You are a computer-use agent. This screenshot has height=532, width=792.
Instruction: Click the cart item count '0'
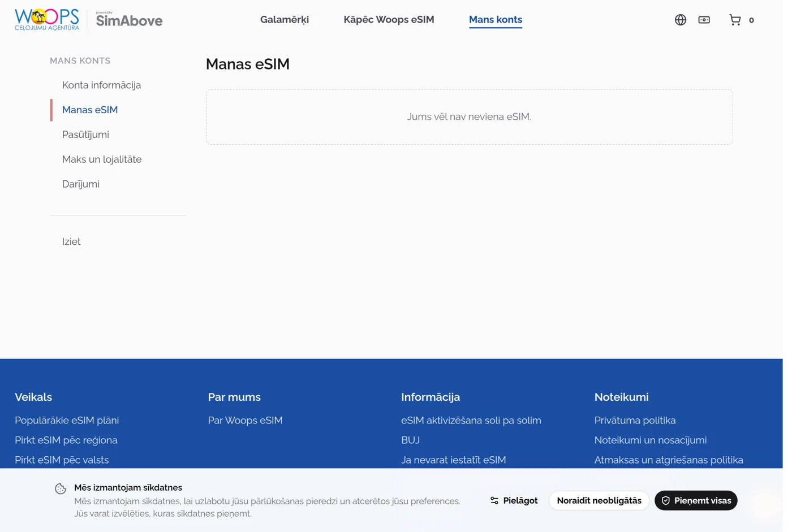tap(751, 20)
